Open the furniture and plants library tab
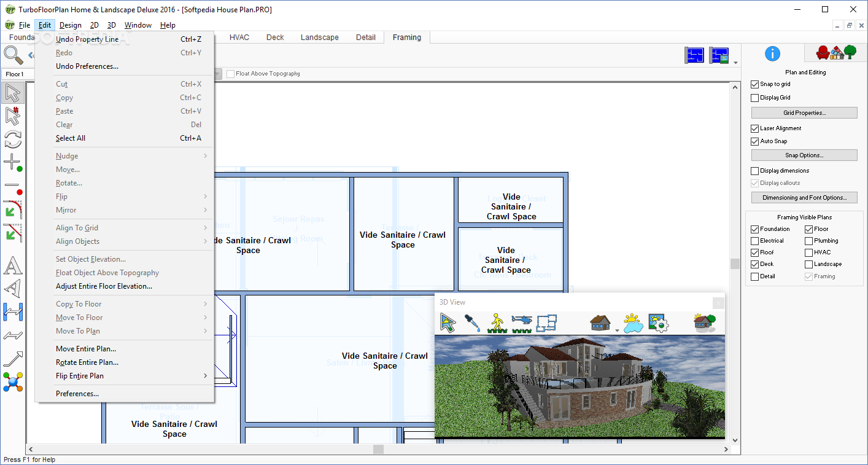 (x=835, y=53)
